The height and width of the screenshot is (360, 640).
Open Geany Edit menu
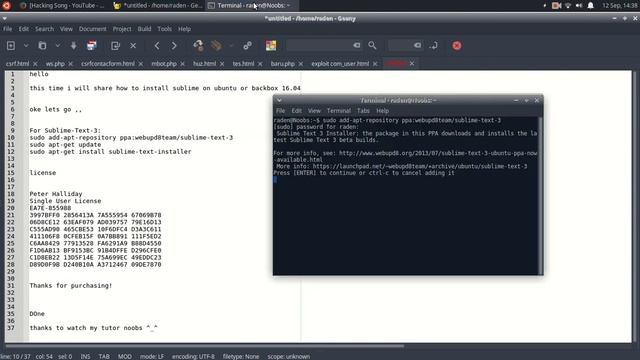point(24,29)
